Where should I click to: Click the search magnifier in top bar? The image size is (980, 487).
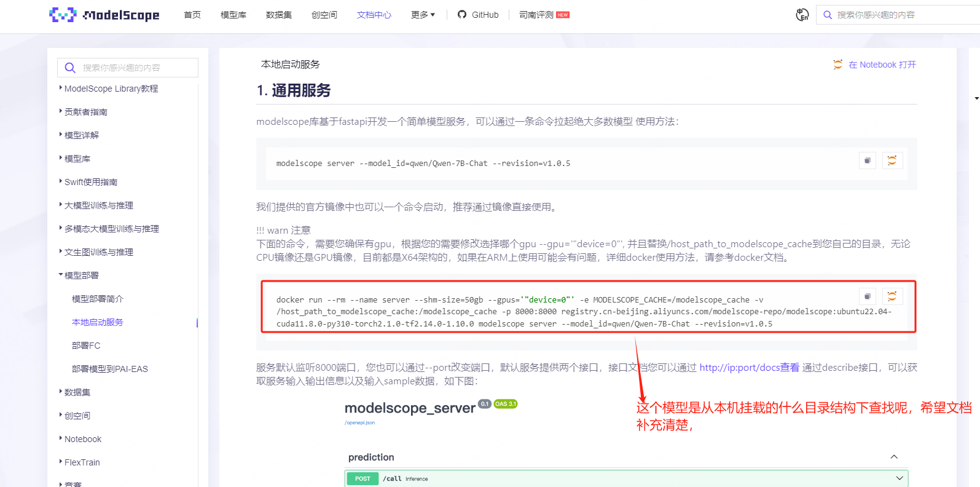(x=828, y=15)
